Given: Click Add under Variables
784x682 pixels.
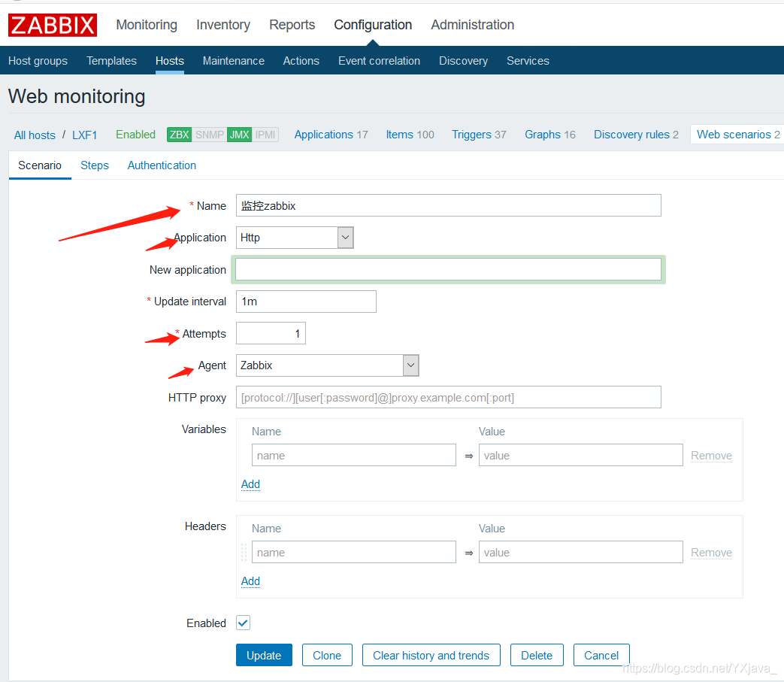Looking at the screenshot, I should [x=250, y=484].
